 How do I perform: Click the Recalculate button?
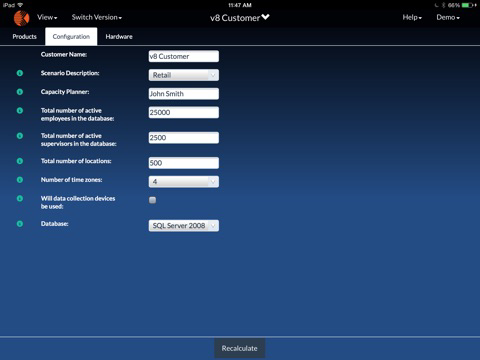coord(240,348)
